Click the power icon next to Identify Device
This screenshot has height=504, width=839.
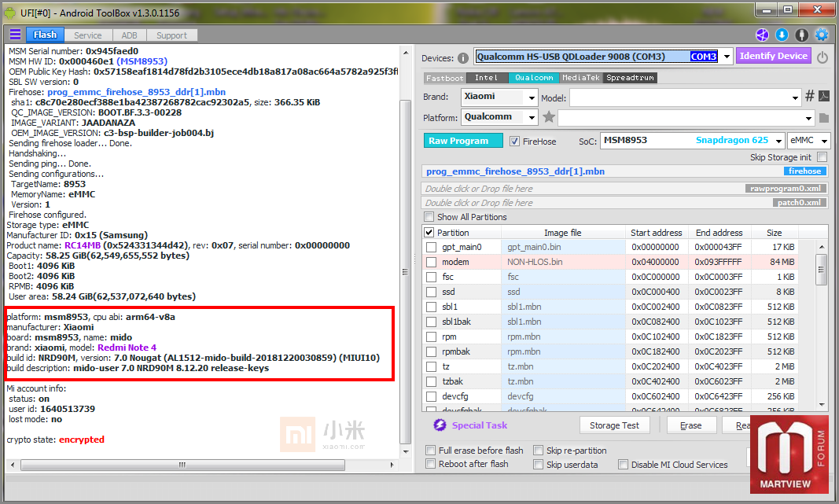[822, 57]
